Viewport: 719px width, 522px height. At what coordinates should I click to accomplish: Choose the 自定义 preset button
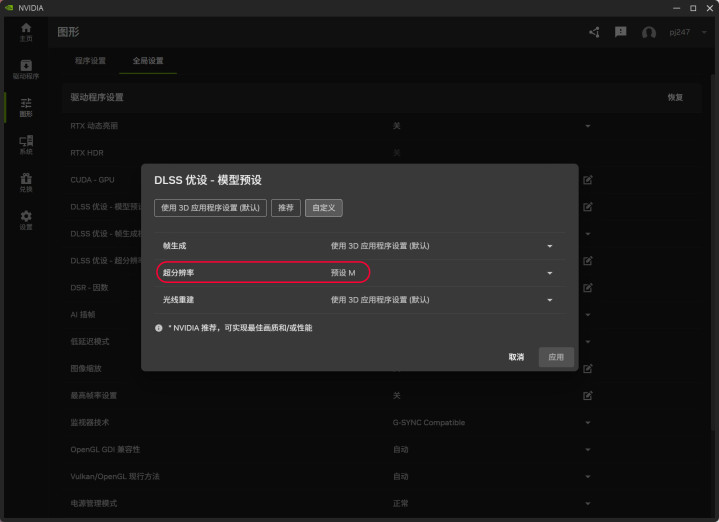point(324,208)
